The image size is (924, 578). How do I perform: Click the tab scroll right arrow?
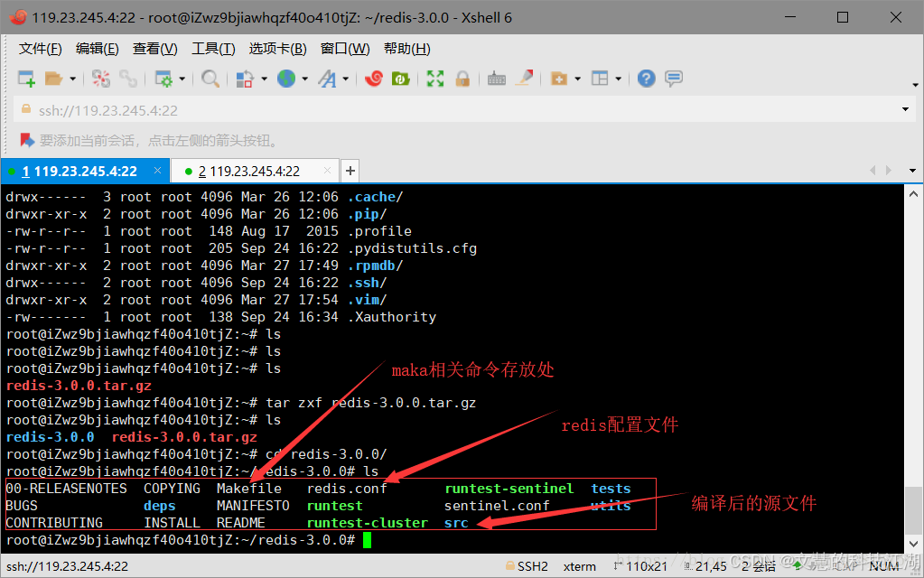coord(889,171)
